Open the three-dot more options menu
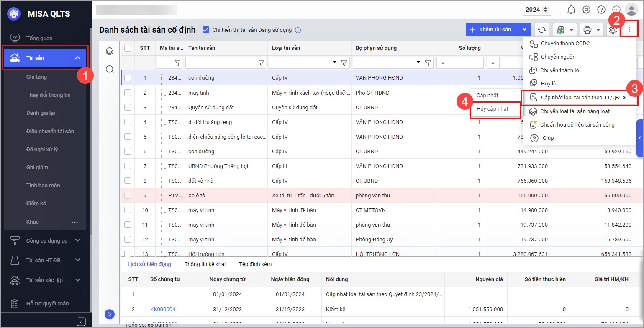 coord(630,30)
